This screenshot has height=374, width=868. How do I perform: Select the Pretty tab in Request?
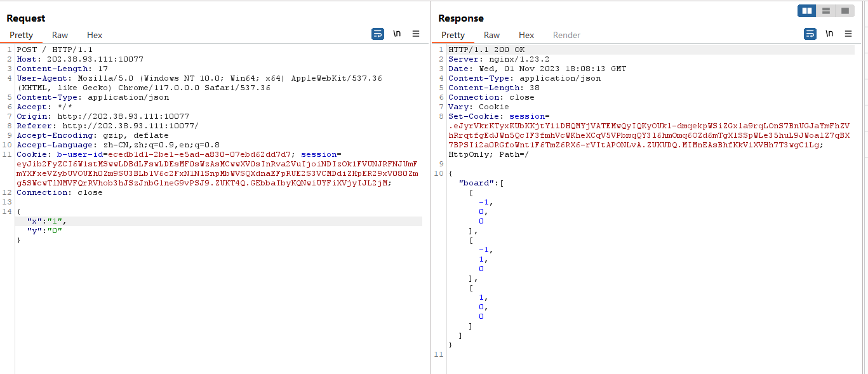pyautogui.click(x=21, y=35)
